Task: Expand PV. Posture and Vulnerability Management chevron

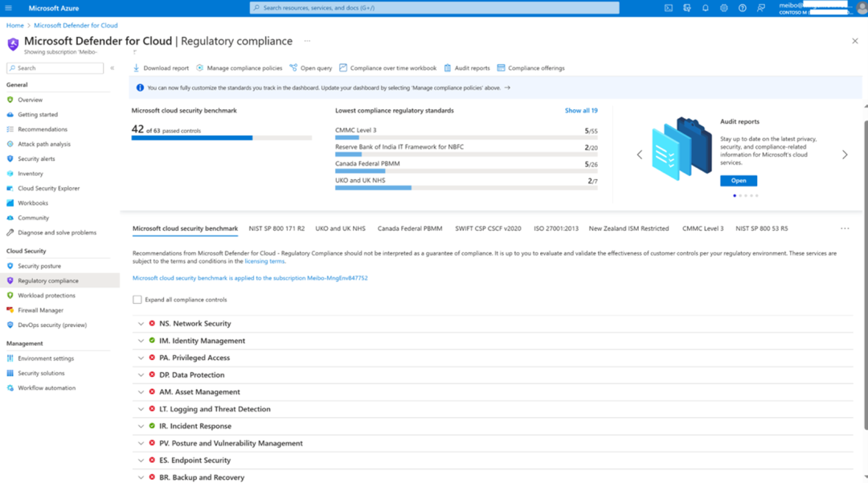Action: (141, 443)
